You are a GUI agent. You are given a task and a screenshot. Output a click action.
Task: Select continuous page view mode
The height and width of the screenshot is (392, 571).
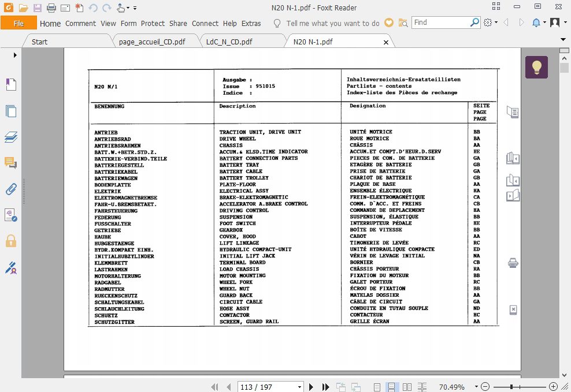[391, 387]
